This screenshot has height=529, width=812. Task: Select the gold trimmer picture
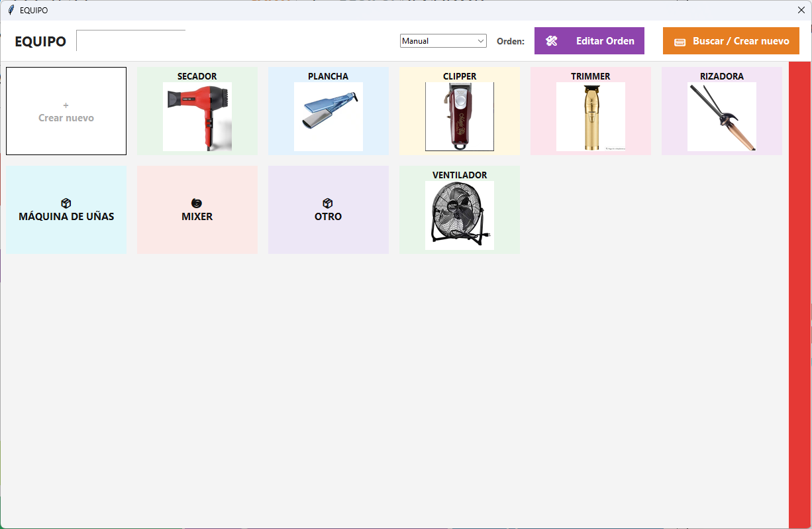point(591,117)
